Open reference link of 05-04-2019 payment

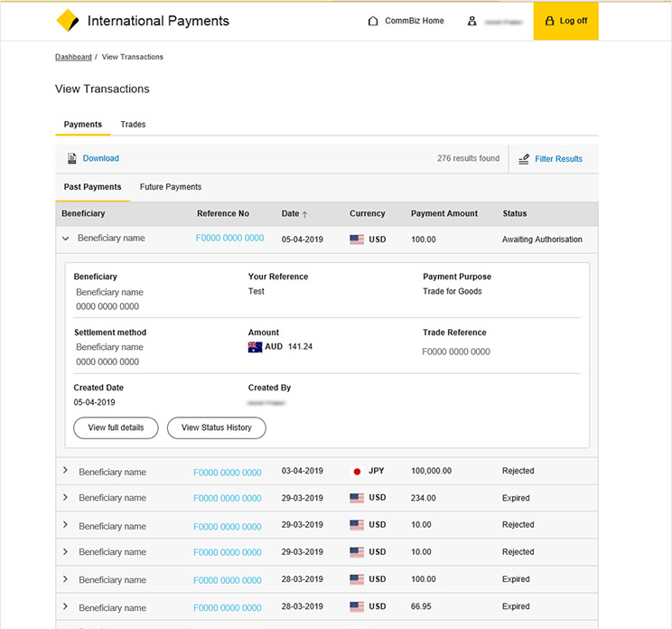[229, 238]
